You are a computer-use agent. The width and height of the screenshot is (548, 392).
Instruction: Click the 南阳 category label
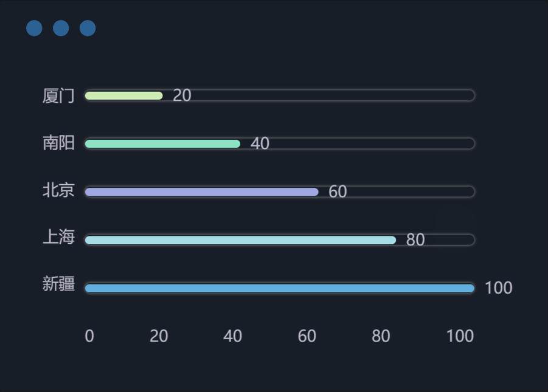pos(58,143)
